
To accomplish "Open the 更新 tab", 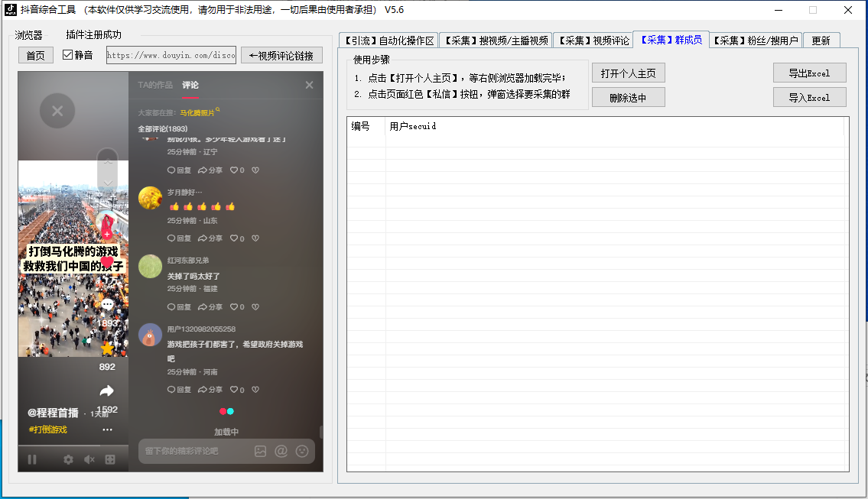I will pyautogui.click(x=821, y=41).
